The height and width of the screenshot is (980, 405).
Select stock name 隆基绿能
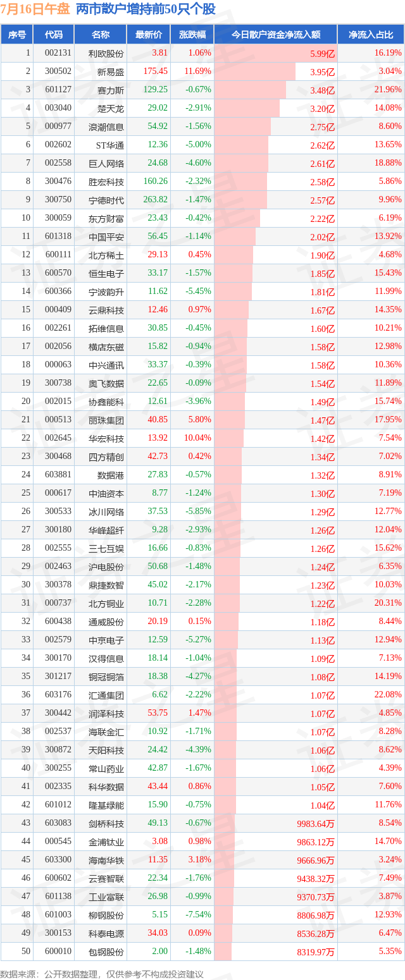click(106, 805)
